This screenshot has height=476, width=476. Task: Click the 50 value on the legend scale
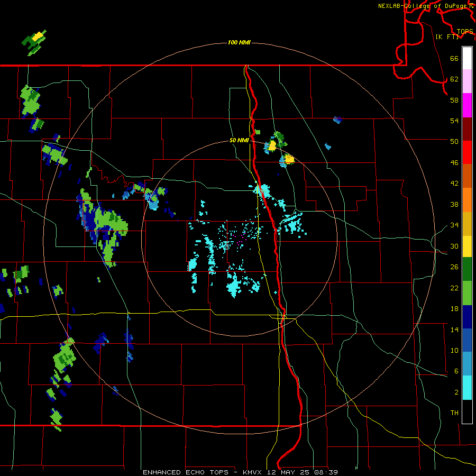(x=454, y=141)
